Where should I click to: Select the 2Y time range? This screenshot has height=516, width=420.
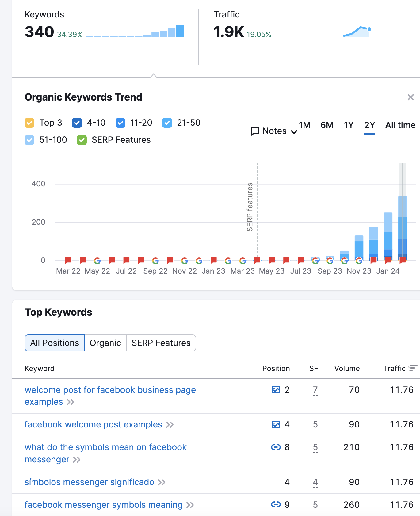coord(370,125)
